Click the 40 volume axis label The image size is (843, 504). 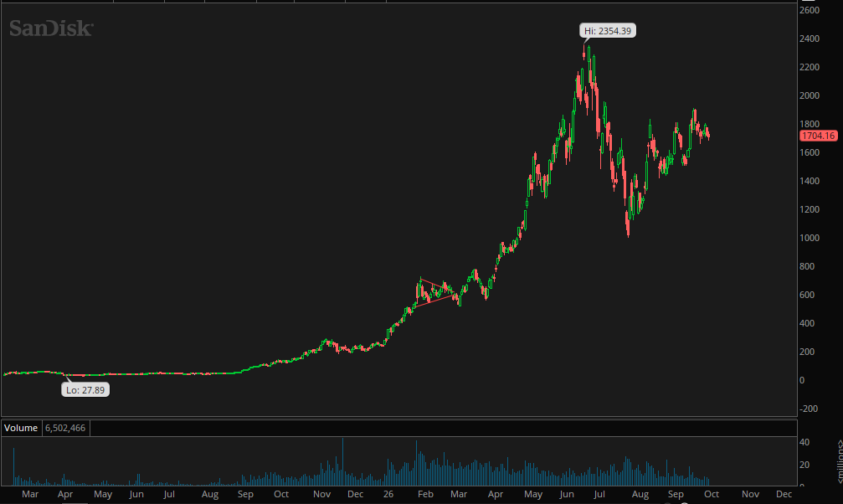[804, 442]
